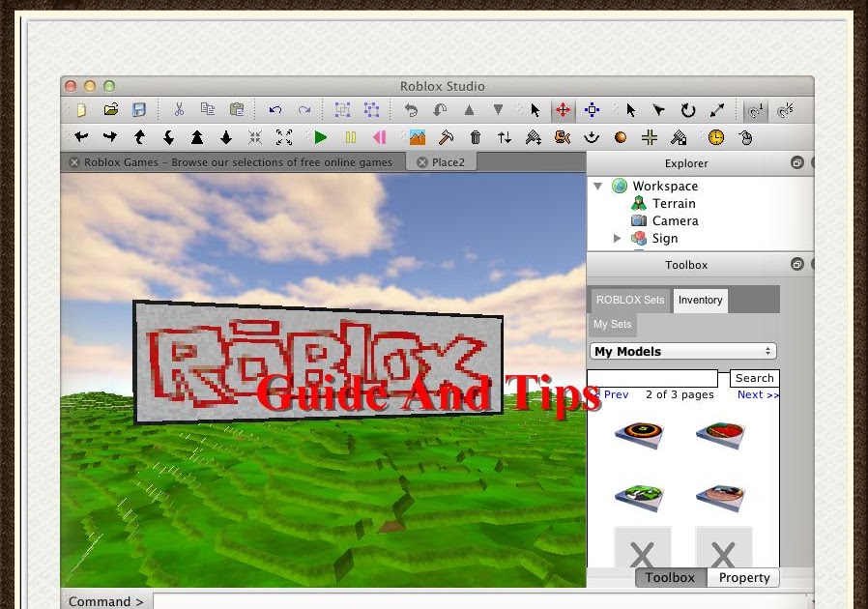Redo the last undone action
The height and width of the screenshot is (609, 868).
click(x=304, y=109)
